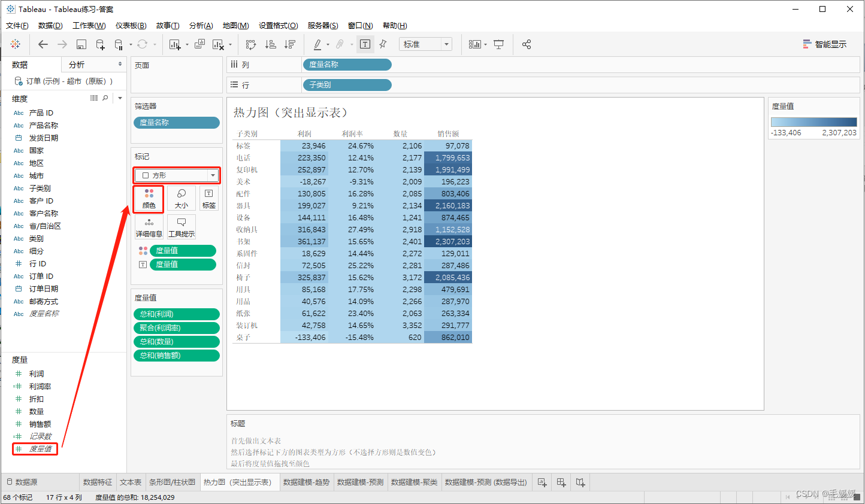Click the pause auto updates icon
The height and width of the screenshot is (504, 865).
119,44
